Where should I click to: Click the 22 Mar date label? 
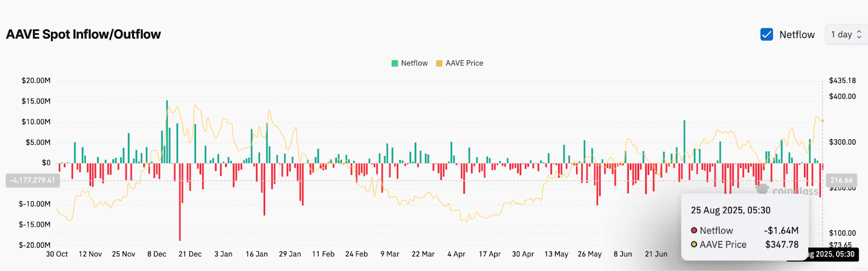(x=423, y=254)
